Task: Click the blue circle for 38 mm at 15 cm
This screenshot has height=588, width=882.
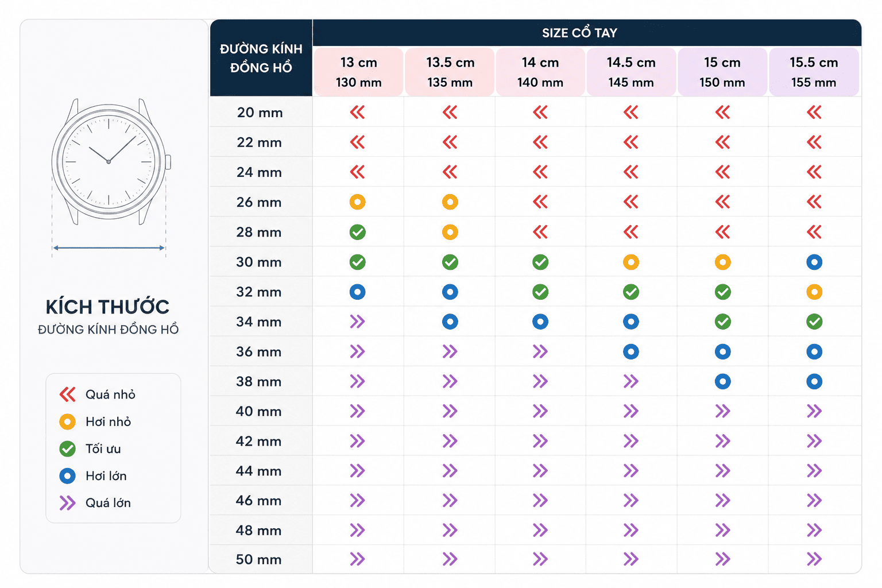Action: click(x=722, y=382)
